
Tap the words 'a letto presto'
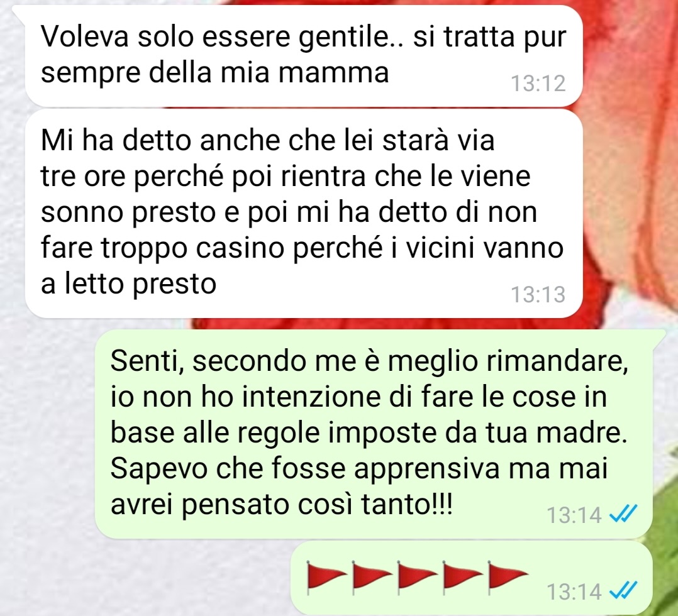[x=128, y=285]
